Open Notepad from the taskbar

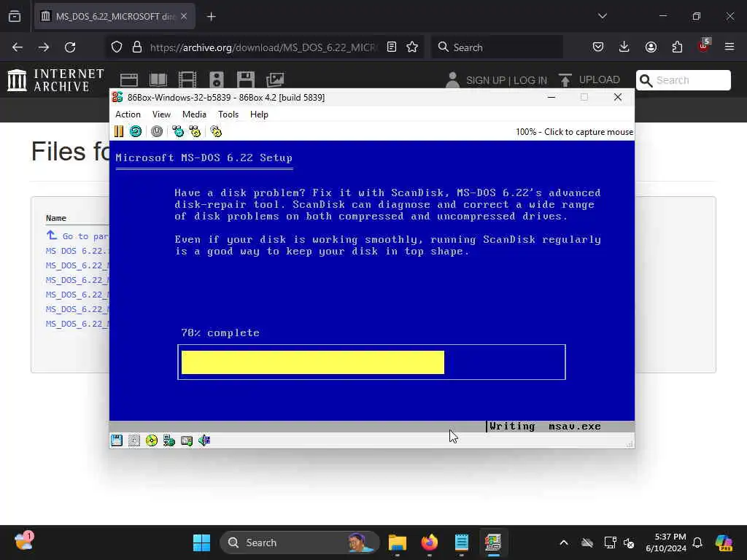point(461,542)
